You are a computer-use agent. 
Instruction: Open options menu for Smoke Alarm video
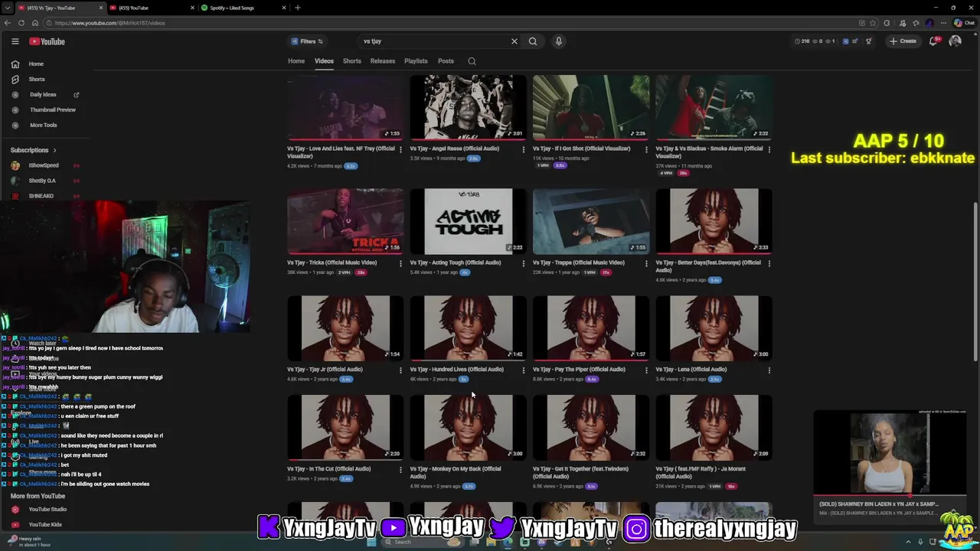[769, 149]
